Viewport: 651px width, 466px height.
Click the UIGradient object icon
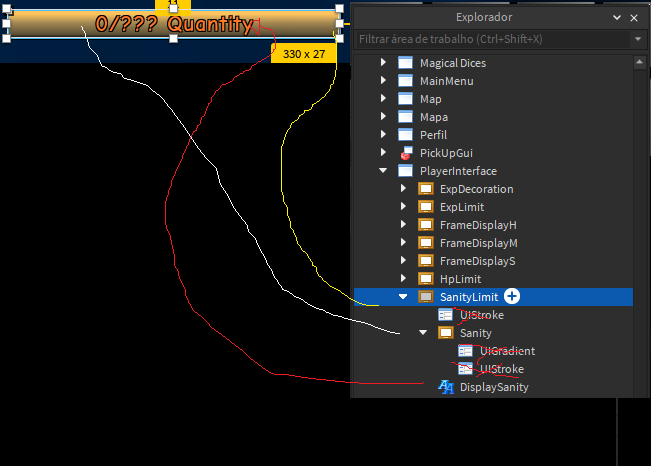(465, 351)
